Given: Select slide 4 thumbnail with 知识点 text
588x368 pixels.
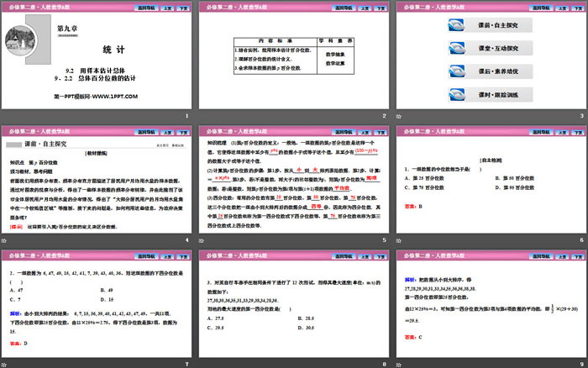Looking at the screenshot, I should click(x=97, y=180).
